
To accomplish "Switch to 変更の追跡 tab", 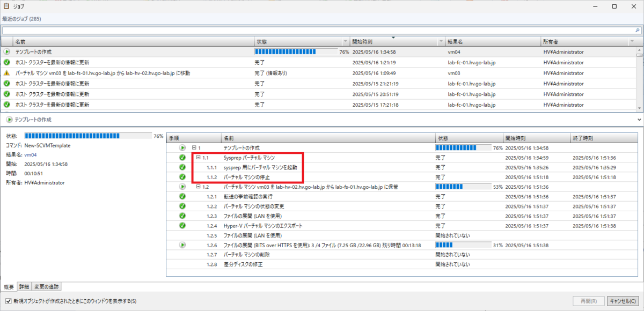I will click(47, 286).
